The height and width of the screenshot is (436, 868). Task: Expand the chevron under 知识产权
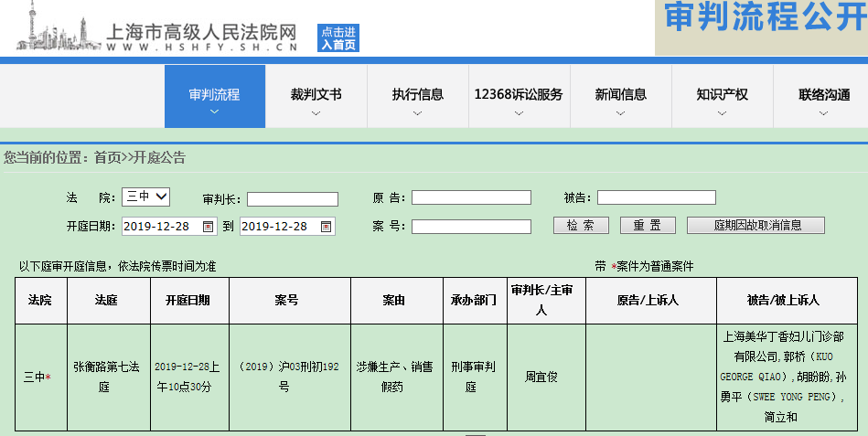tap(722, 112)
